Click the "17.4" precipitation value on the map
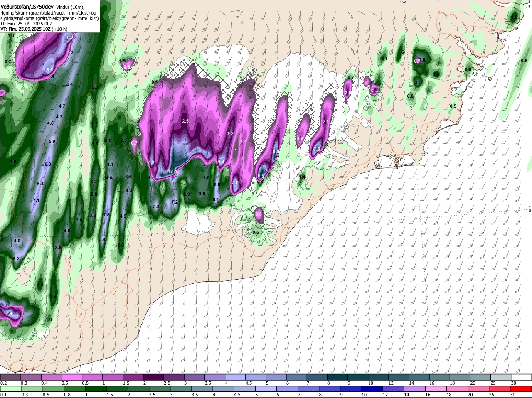This screenshot has width=532, height=398. click(173, 171)
